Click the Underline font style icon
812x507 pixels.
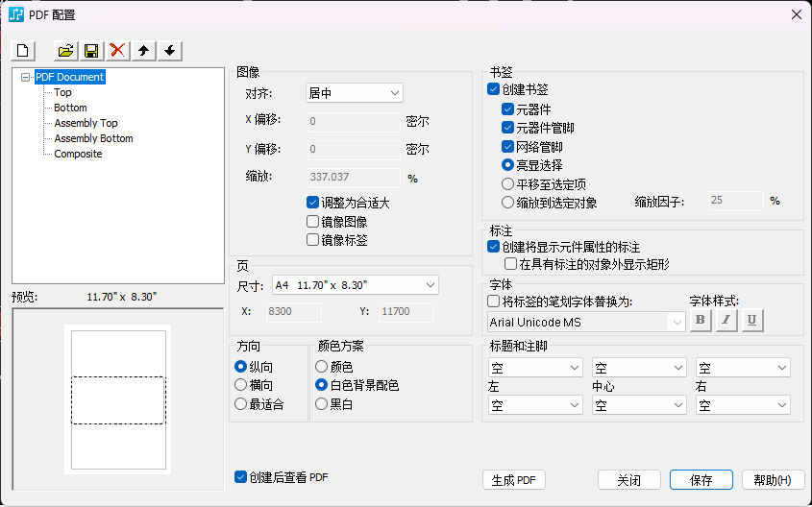(x=751, y=321)
